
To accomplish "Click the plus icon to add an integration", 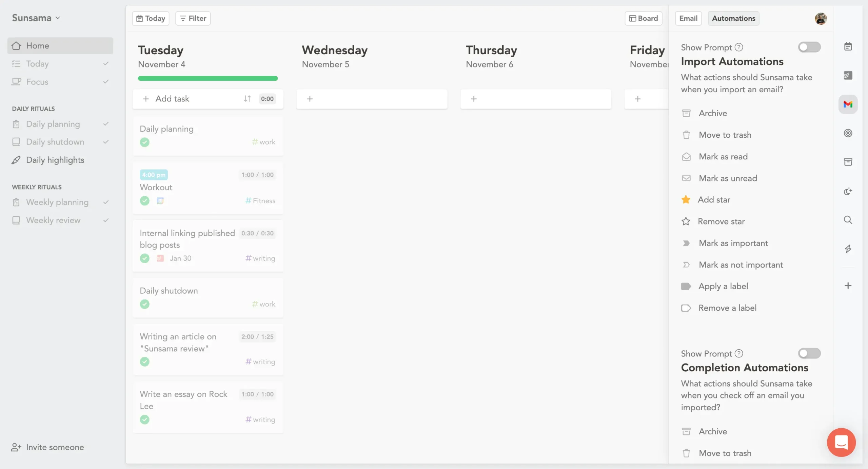I will [848, 285].
